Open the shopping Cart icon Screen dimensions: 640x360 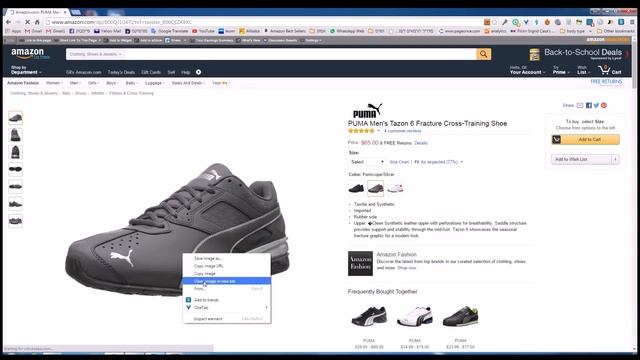pyautogui.click(x=610, y=70)
